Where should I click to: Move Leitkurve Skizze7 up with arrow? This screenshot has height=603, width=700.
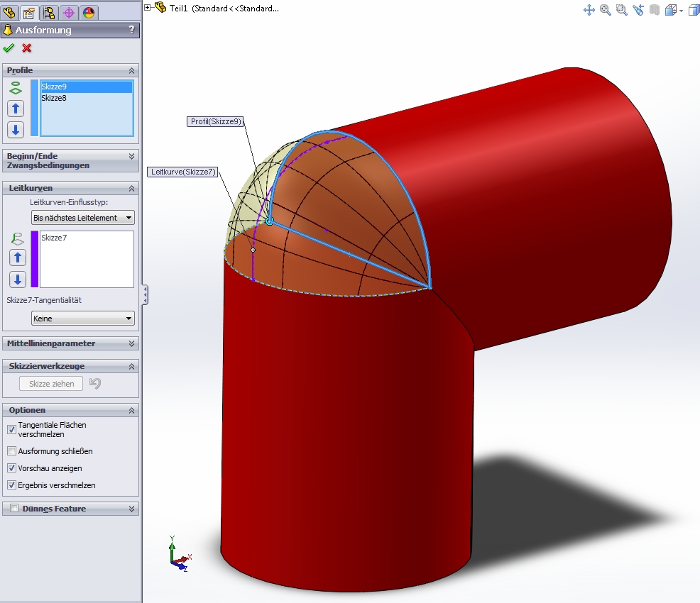click(x=18, y=258)
